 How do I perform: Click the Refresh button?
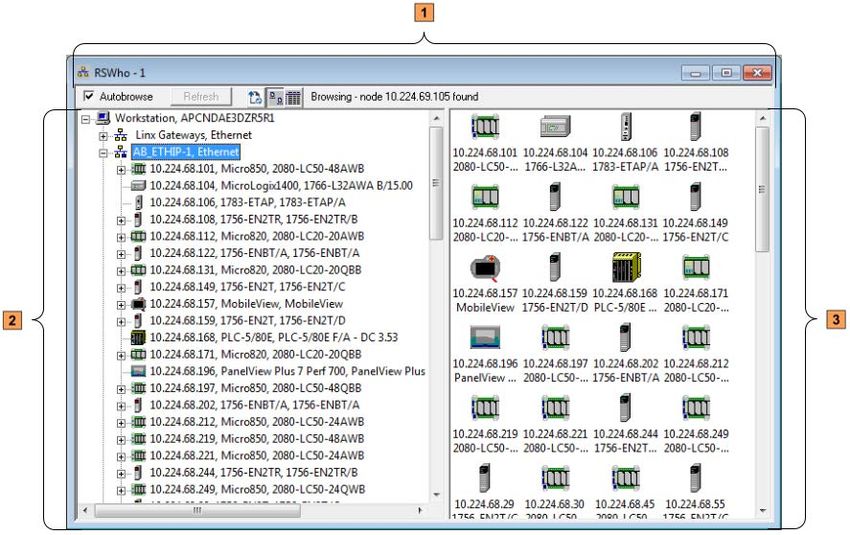[x=201, y=96]
